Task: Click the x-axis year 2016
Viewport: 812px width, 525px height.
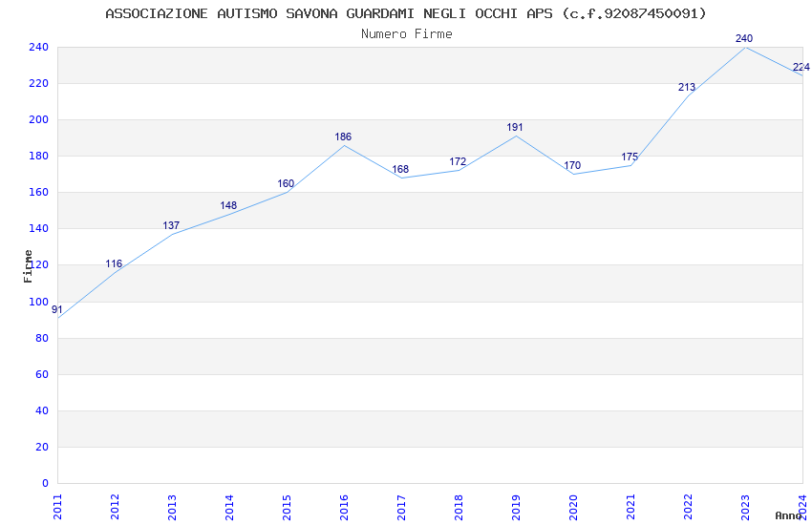Action: tap(344, 507)
